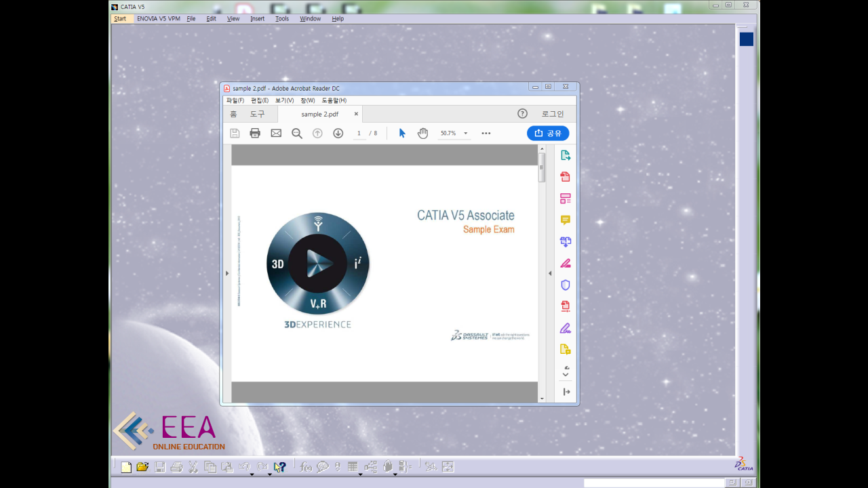The height and width of the screenshot is (488, 868).
Task: Click the blue 공유 share button
Action: tap(548, 134)
